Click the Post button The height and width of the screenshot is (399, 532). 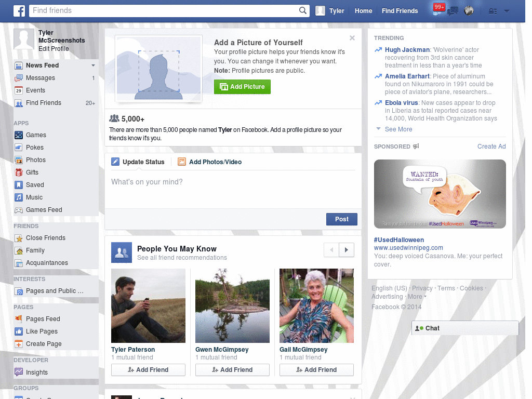342,219
